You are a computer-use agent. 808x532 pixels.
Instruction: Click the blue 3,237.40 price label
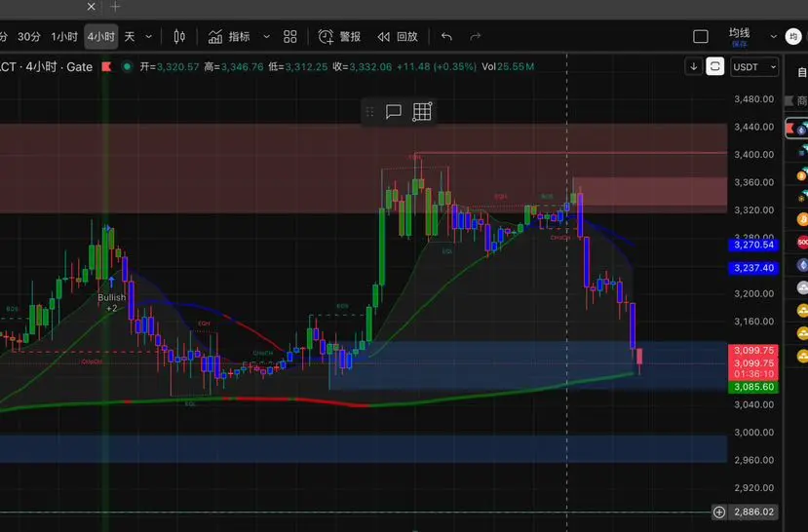click(x=753, y=268)
